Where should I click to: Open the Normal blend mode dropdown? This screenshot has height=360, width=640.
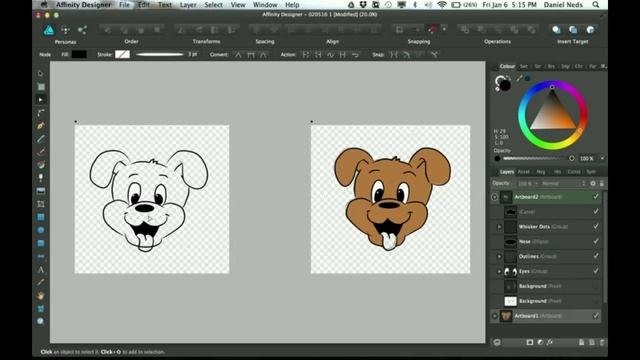[563, 184]
